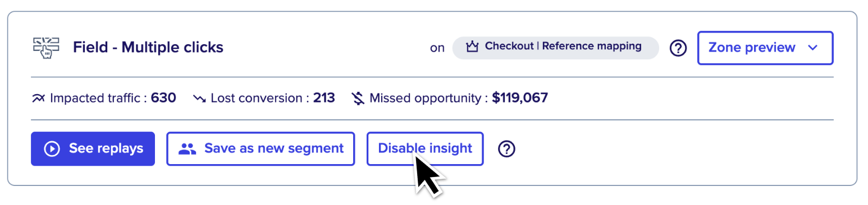Screen dimensions: 868x205
Task: Click the Lost conversion downward arrow icon
Action: [200, 99]
